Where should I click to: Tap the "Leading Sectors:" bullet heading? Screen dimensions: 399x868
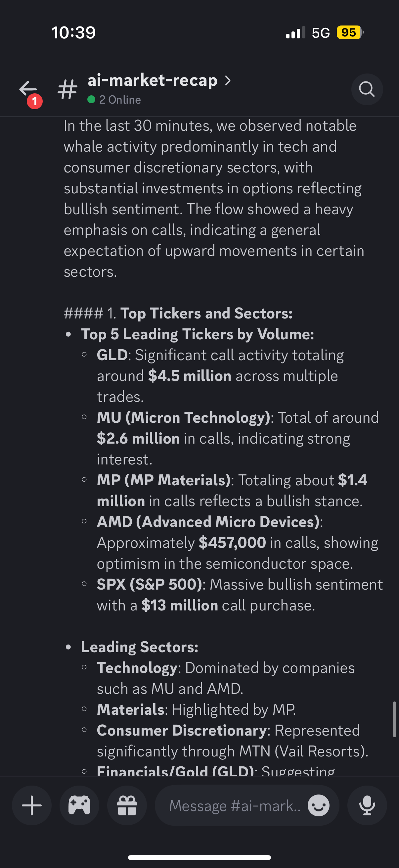pos(139,647)
